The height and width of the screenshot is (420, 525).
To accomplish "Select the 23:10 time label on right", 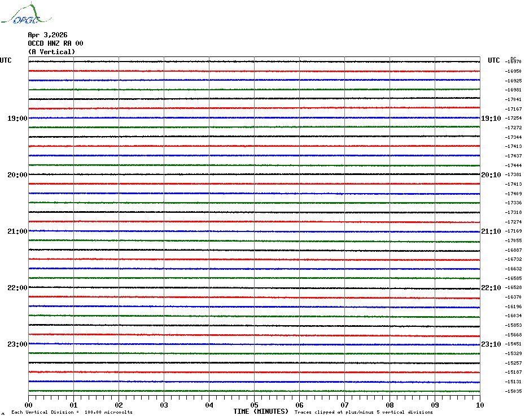I will [x=491, y=344].
